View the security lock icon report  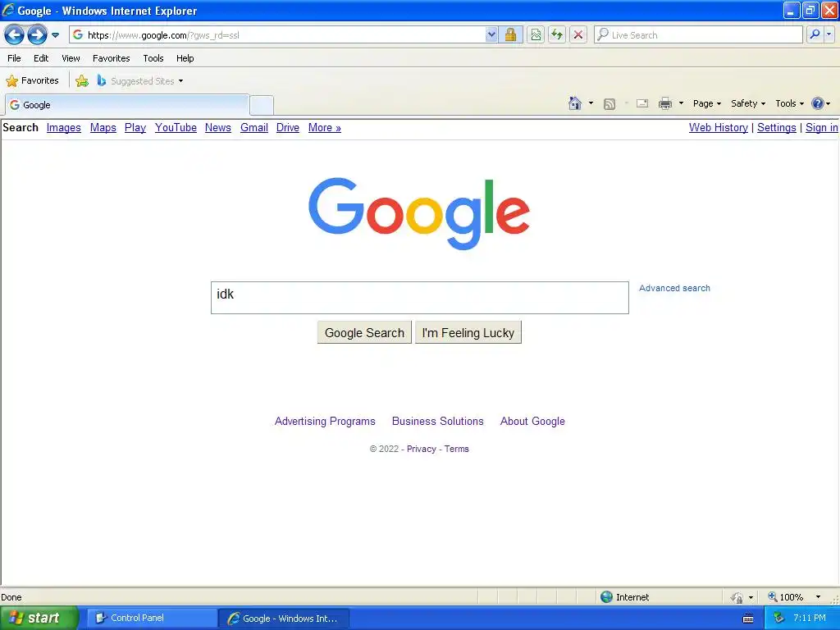click(510, 34)
